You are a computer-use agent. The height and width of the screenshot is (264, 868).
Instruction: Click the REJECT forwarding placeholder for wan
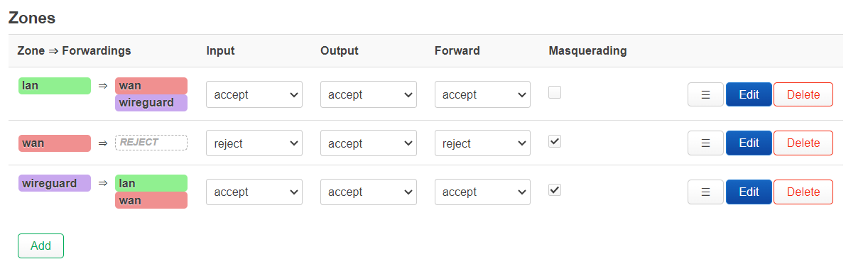coord(151,143)
